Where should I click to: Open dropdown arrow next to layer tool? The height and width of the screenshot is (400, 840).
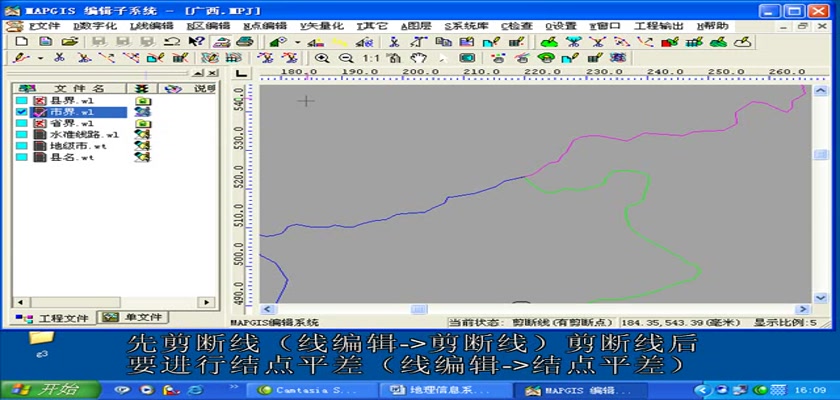point(297,42)
